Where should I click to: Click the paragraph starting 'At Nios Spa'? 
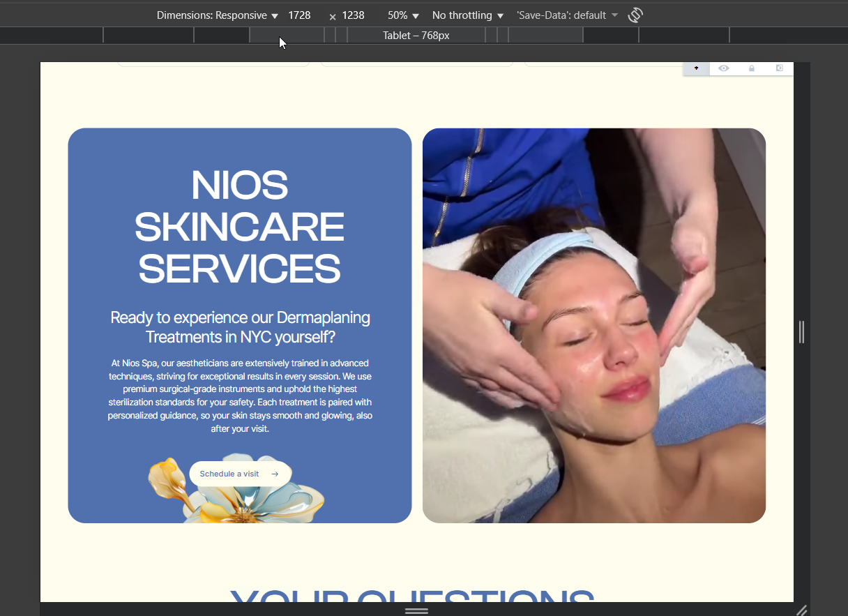240,396
